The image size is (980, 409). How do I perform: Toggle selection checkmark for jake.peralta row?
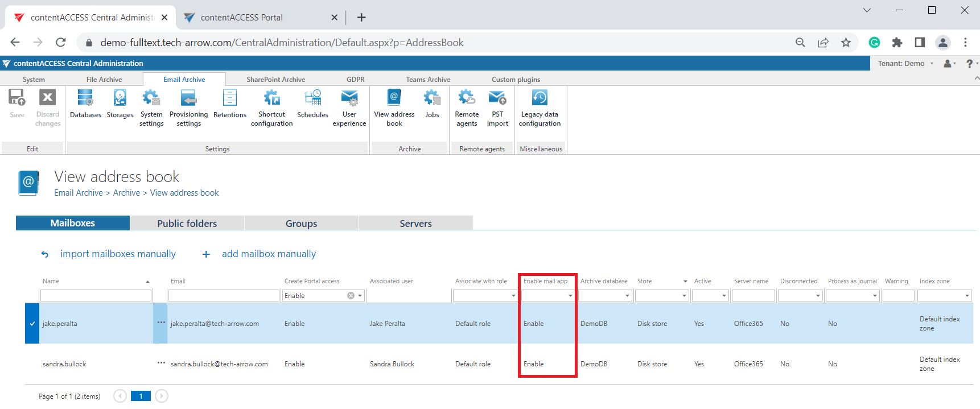(32, 324)
